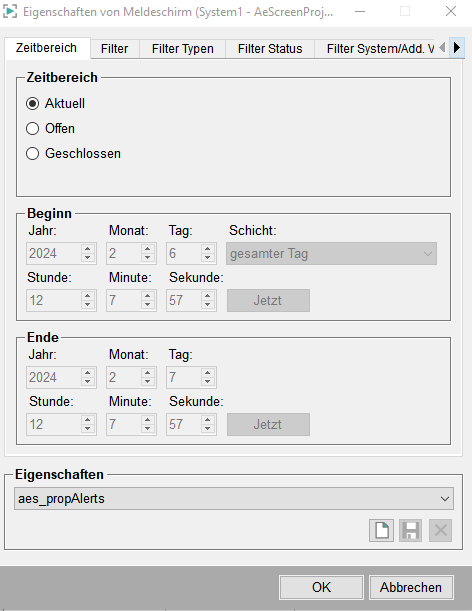Image resolution: width=472 pixels, height=611 pixels.
Task: Click the new properties document icon
Action: [381, 530]
